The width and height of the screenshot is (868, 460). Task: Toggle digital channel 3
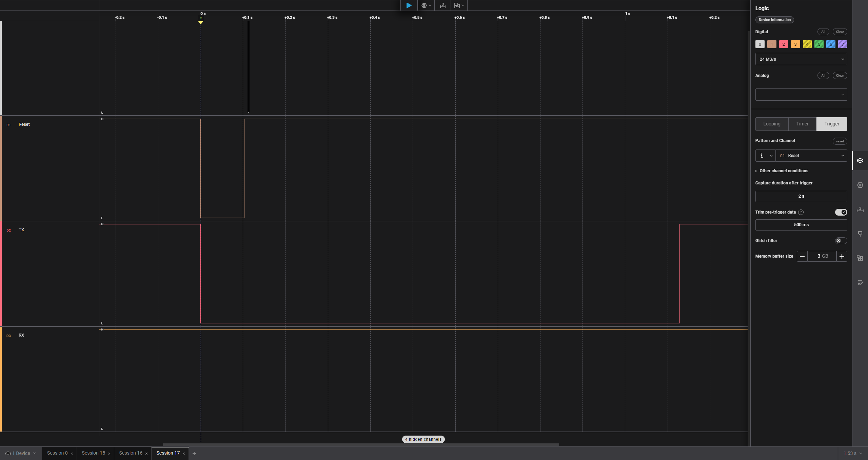[795, 44]
